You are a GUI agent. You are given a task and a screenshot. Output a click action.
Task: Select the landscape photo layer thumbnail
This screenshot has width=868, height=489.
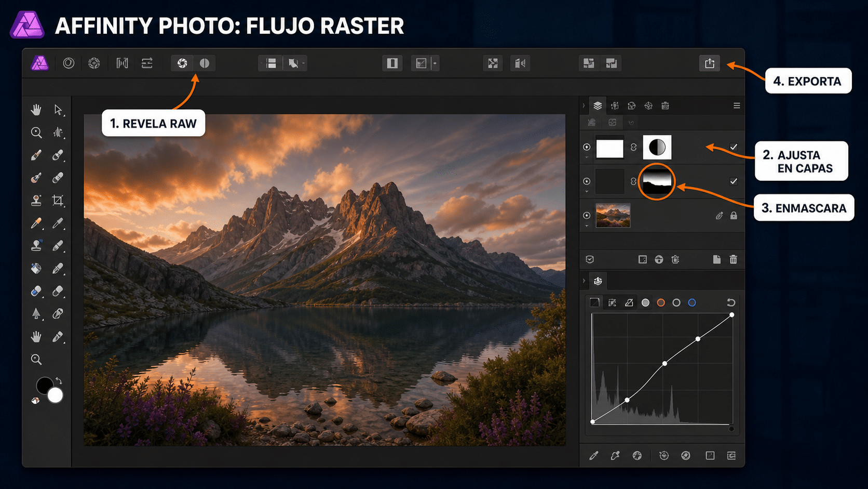613,215
